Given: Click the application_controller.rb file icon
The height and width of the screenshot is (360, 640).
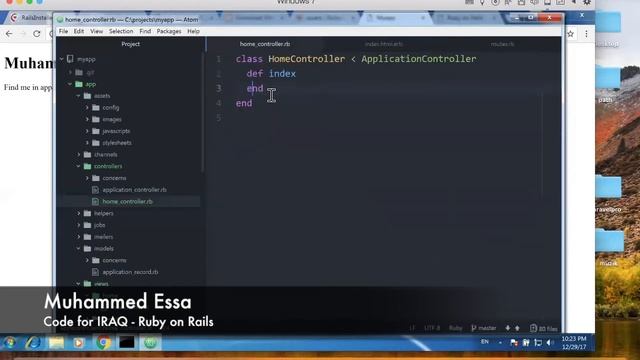Looking at the screenshot, I should click(x=95, y=190).
